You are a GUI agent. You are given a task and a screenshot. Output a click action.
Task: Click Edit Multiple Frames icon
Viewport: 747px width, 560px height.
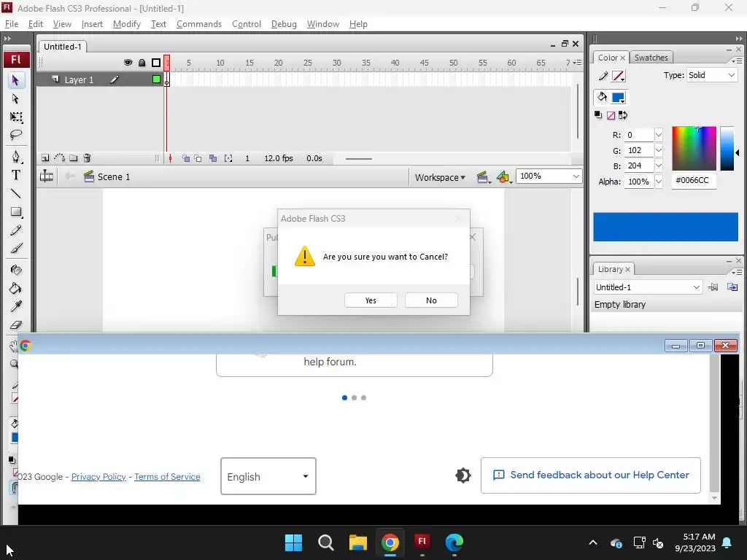[213, 158]
